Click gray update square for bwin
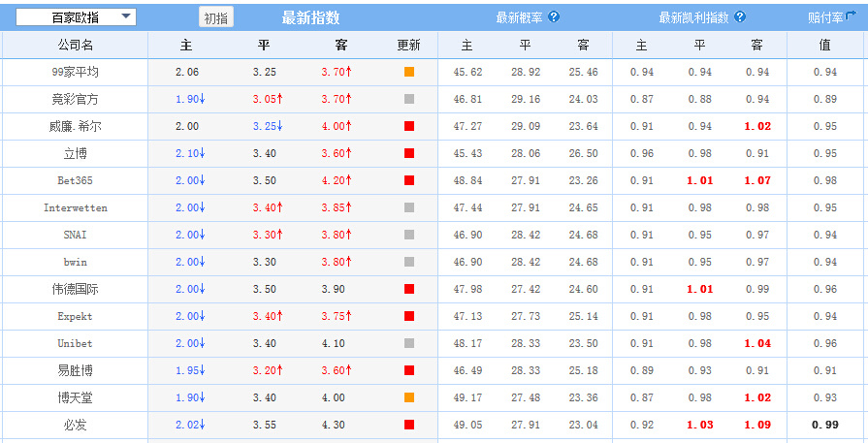The image size is (868, 443). pos(409,262)
